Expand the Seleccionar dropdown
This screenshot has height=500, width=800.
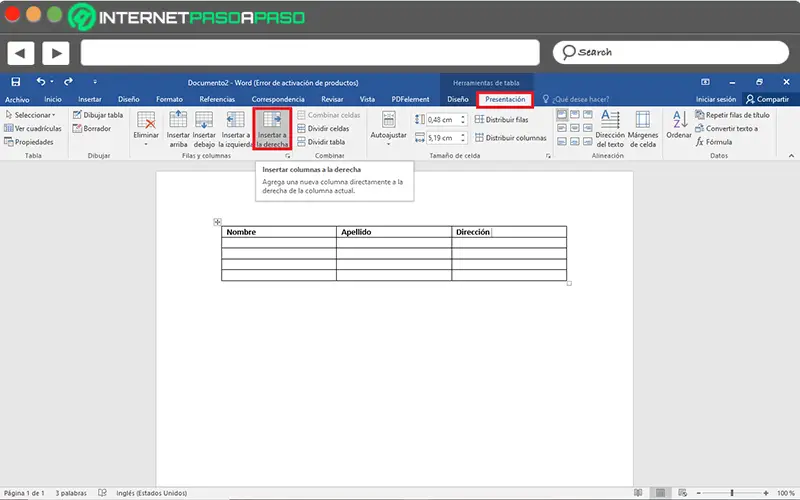(x=31, y=115)
